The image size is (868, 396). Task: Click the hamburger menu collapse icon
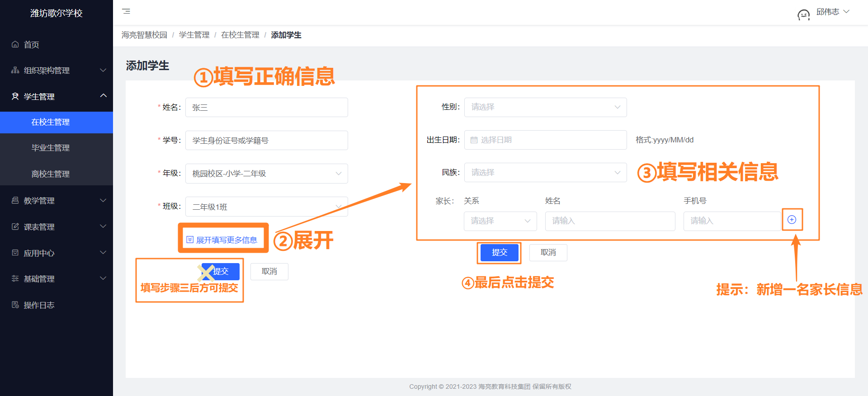click(126, 11)
